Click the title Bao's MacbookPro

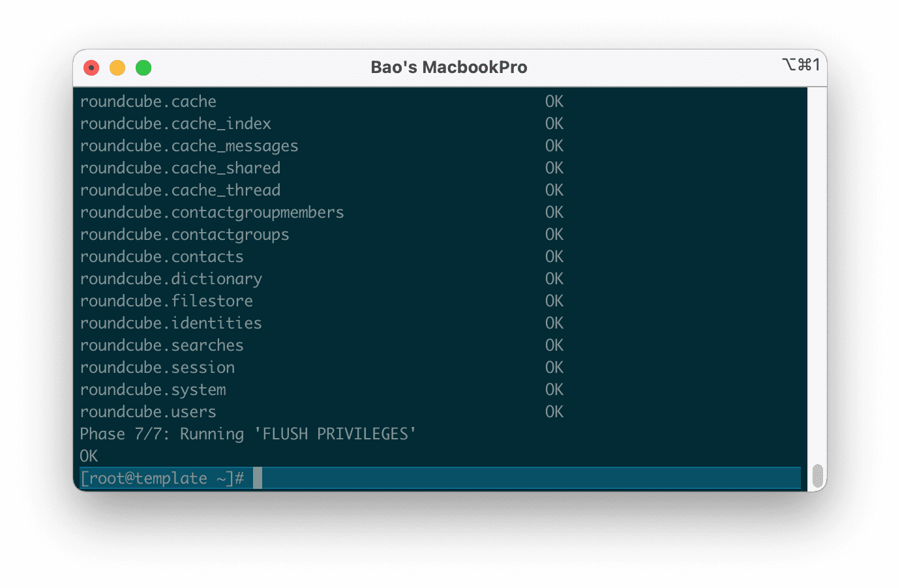coord(449,66)
